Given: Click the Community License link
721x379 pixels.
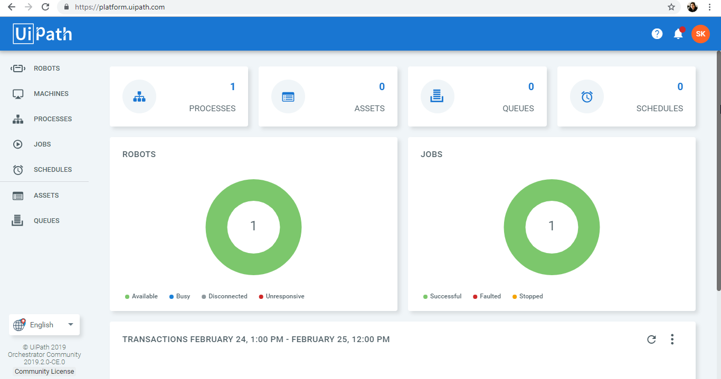Looking at the screenshot, I should point(44,372).
